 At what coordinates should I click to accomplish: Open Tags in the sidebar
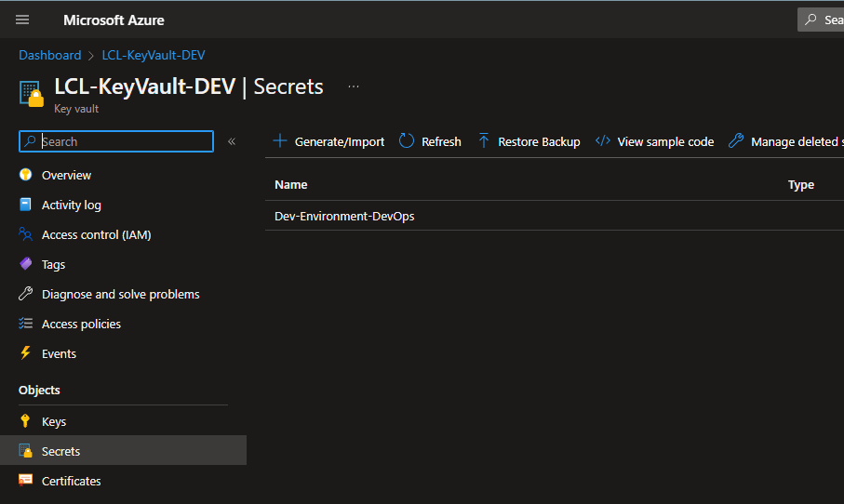click(x=53, y=265)
